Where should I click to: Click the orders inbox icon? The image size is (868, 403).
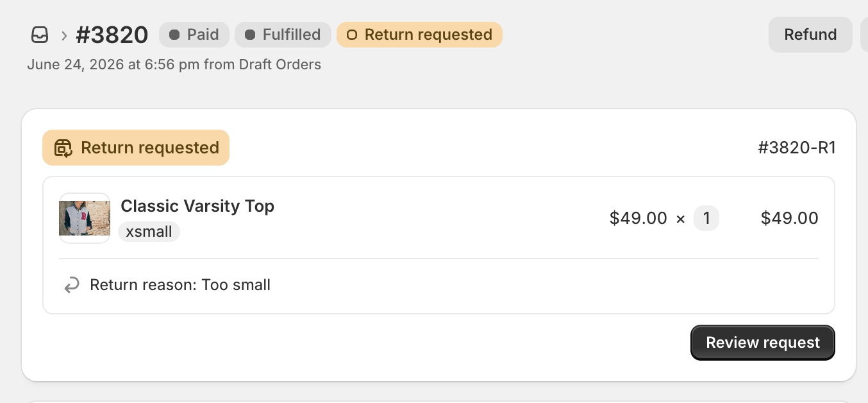(x=40, y=35)
